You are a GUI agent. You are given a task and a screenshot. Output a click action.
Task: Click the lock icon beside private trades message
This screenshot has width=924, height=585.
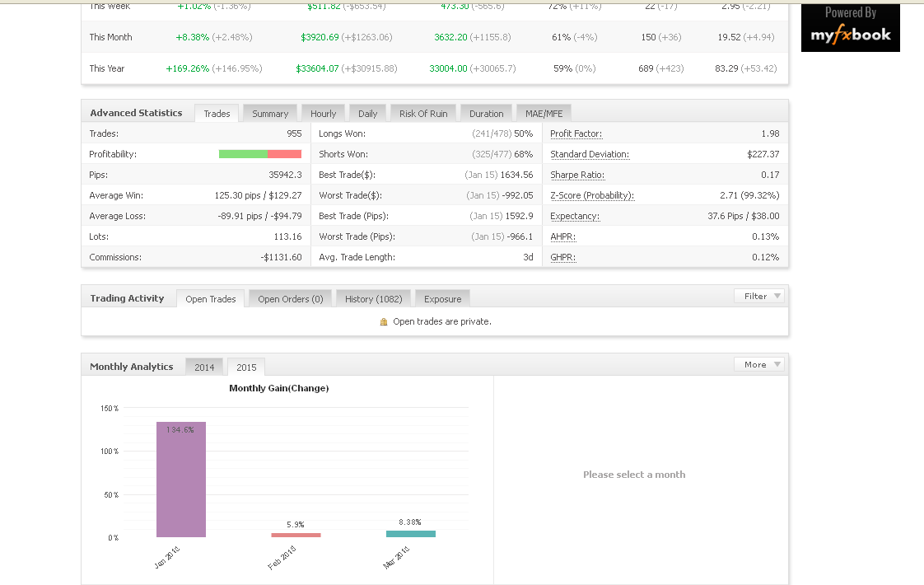point(384,322)
